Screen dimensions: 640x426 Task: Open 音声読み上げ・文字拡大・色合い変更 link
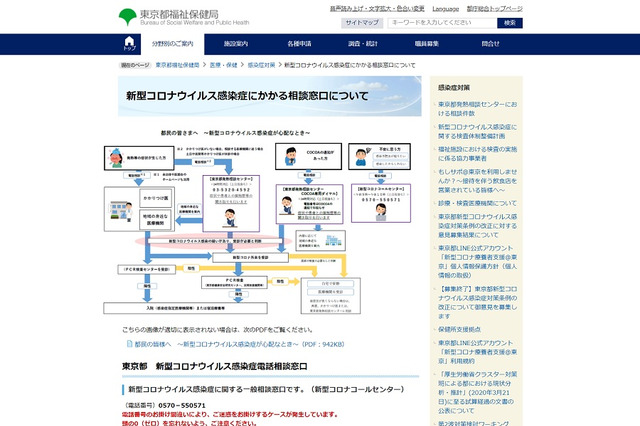(x=377, y=9)
